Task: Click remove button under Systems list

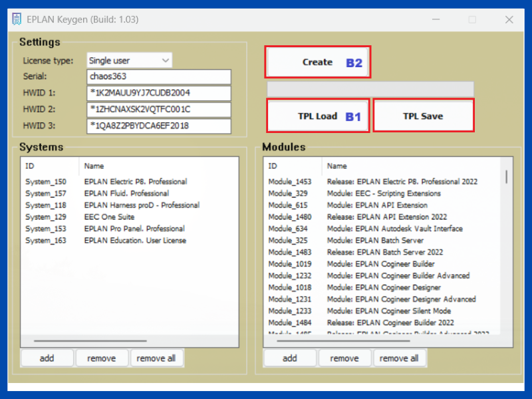Action: pos(101,358)
